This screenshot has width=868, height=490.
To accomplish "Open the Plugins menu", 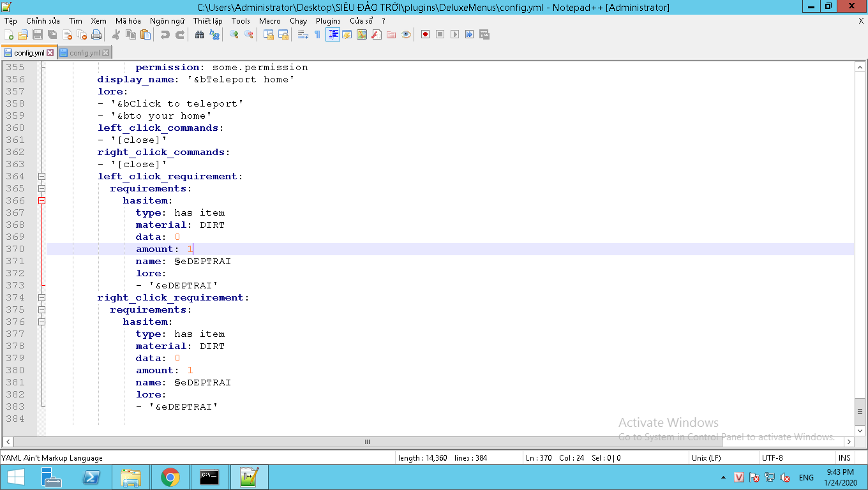I will coord(328,21).
